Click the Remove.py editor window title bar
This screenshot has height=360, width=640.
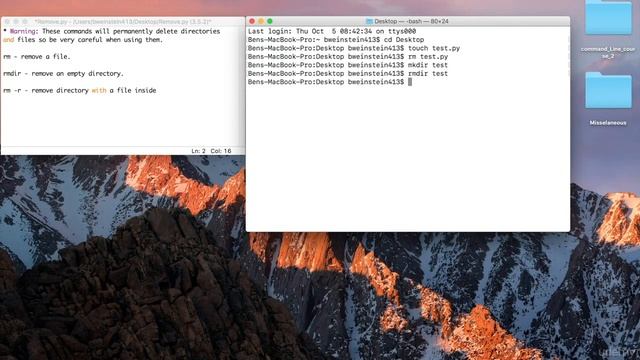click(122, 21)
